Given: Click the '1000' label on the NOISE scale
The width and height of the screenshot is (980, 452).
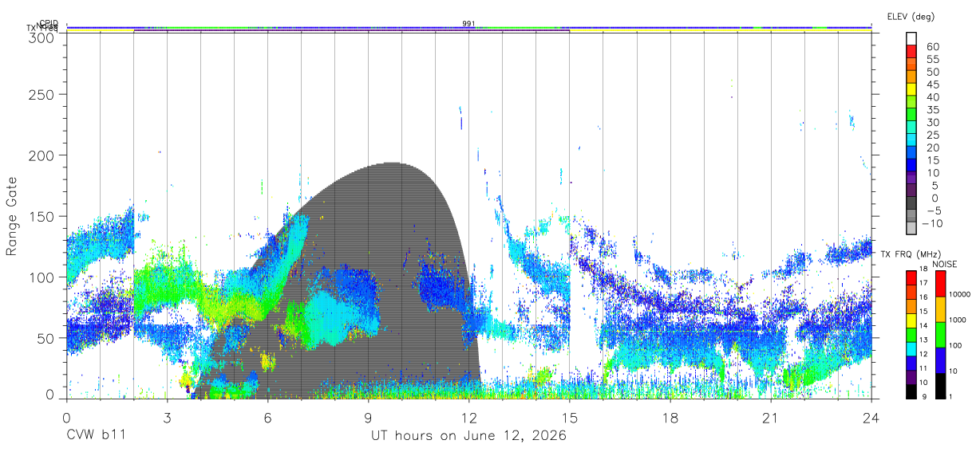Looking at the screenshot, I should coord(958,320).
